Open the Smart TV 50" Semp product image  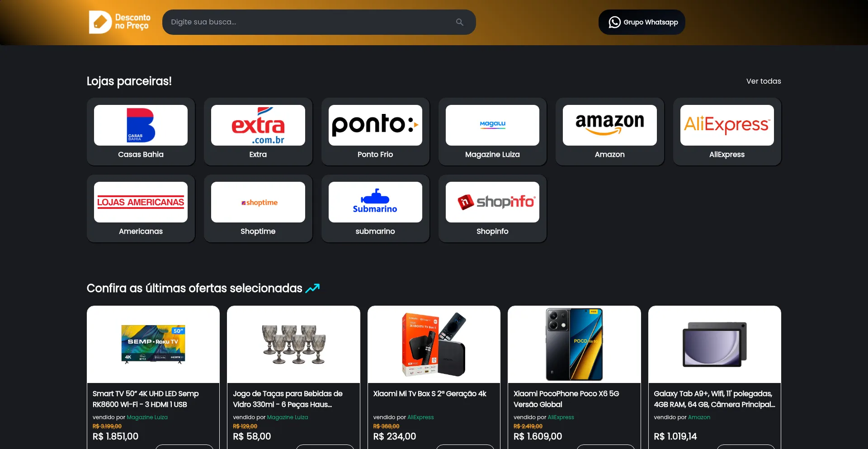153,344
